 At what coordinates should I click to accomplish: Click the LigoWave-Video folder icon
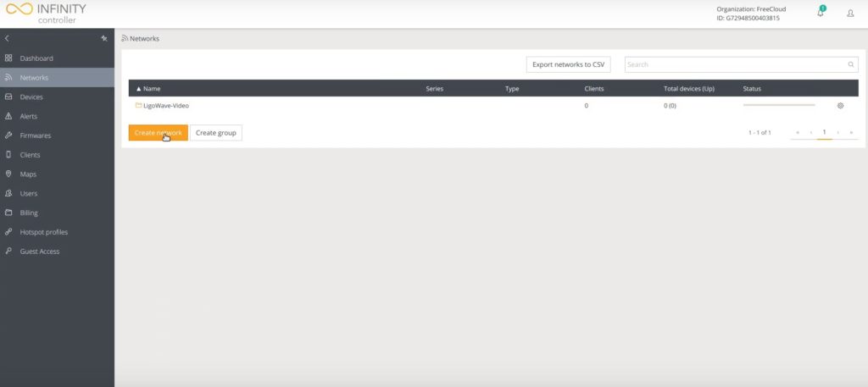pos(138,105)
